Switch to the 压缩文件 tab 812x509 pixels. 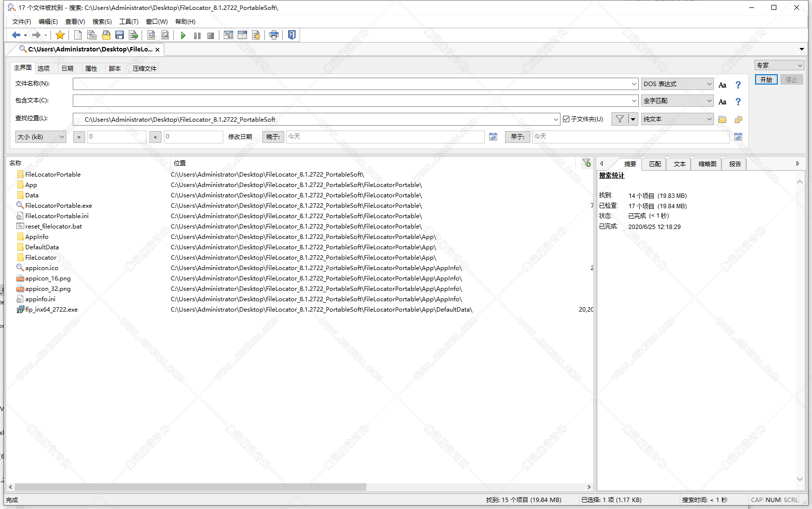pyautogui.click(x=145, y=68)
